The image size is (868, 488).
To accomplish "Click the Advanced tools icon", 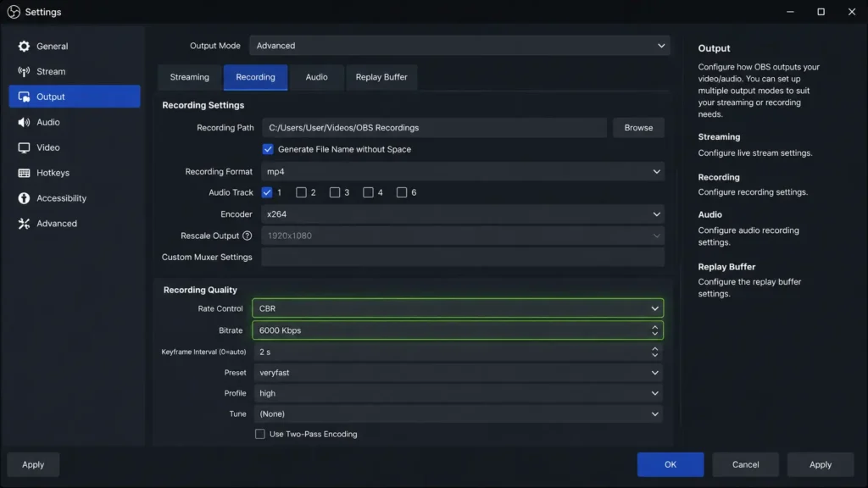I will [x=24, y=224].
